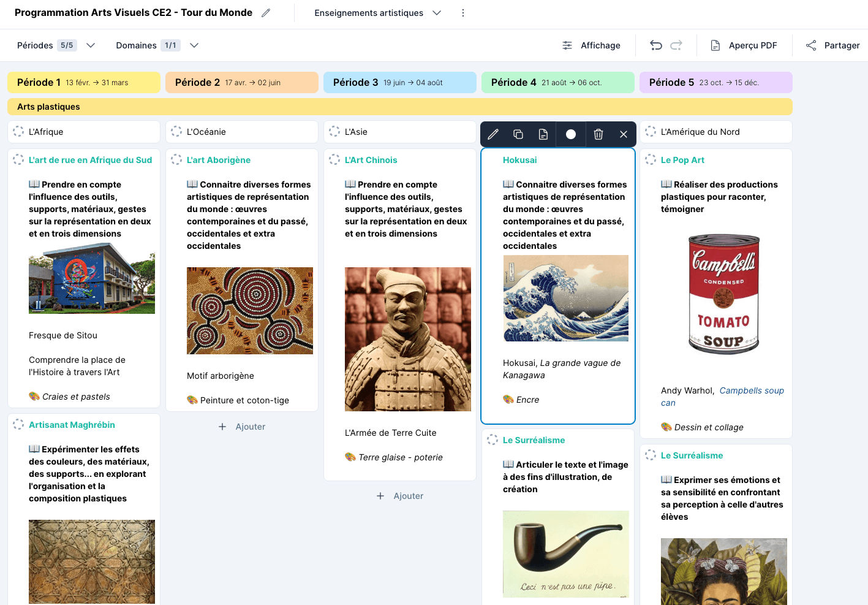Click the Magritte pipe painting image
Image resolution: width=868 pixels, height=605 pixels.
pos(566,554)
